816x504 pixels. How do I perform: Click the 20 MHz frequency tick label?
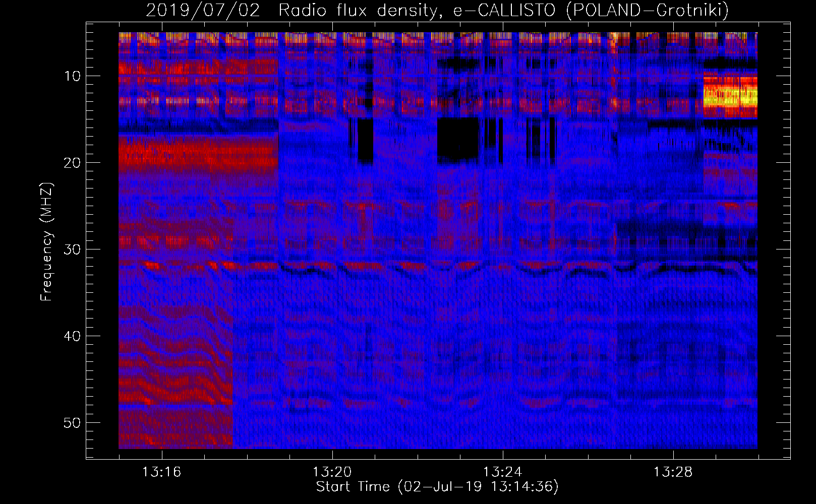tap(72, 163)
